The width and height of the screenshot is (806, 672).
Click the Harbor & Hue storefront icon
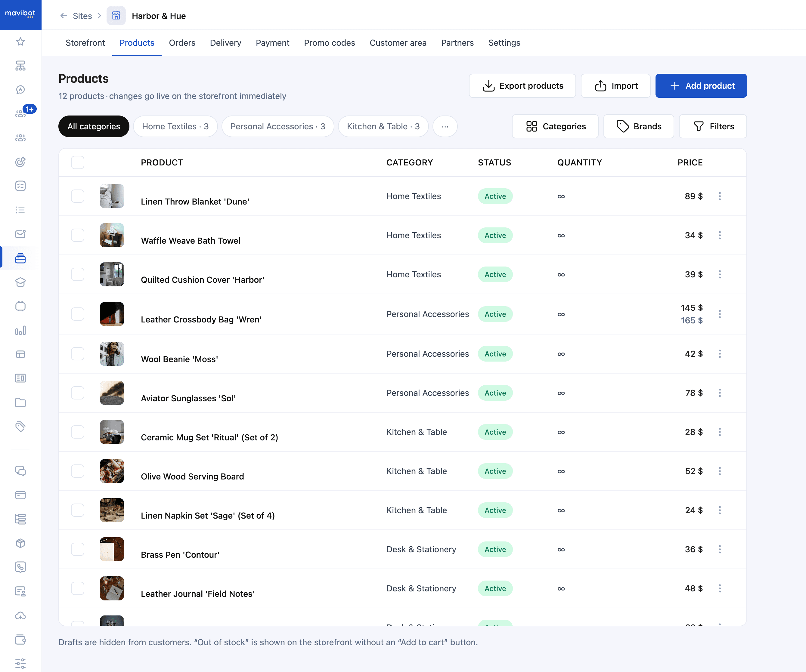click(x=116, y=16)
